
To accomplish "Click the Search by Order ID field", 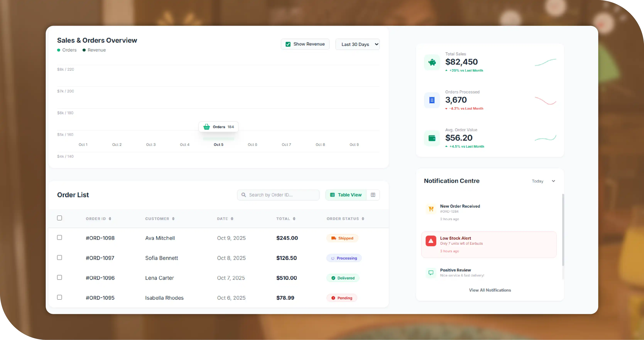I will [x=278, y=195].
